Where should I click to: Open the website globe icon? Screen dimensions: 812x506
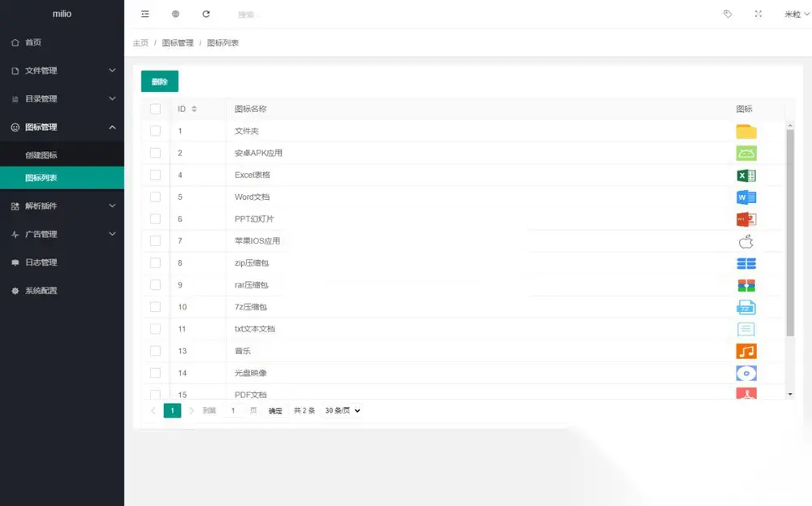175,14
